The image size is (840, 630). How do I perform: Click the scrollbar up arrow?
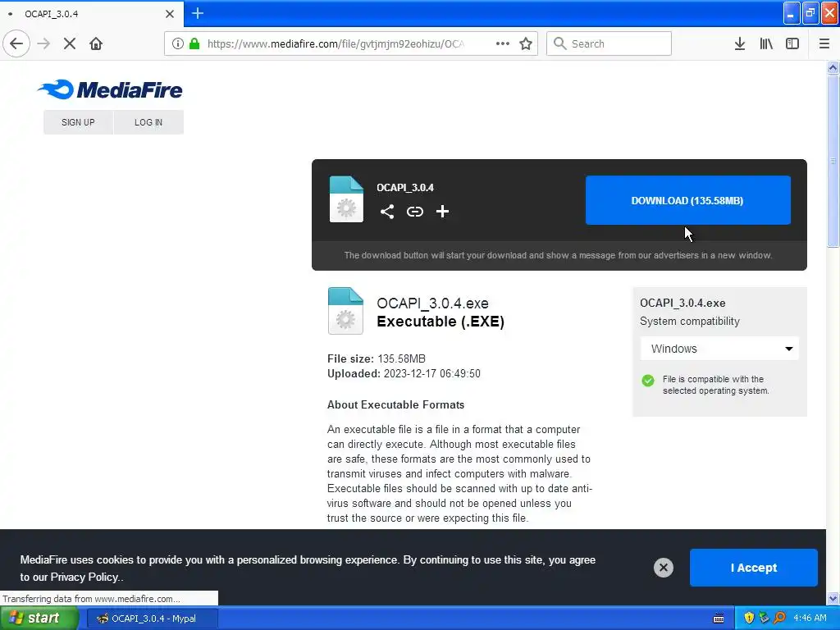point(833,67)
